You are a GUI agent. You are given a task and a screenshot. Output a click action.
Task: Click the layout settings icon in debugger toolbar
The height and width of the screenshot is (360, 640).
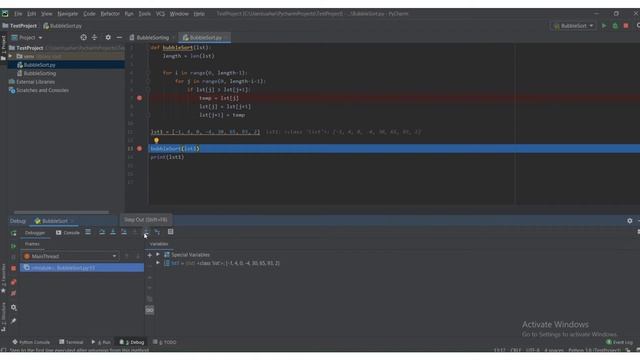coord(638,232)
